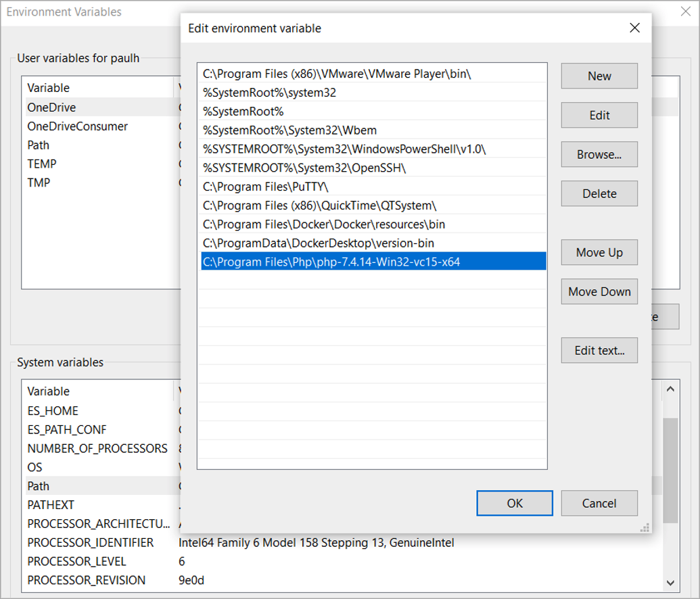
Task: Delete the selected path entry
Action: tap(598, 193)
